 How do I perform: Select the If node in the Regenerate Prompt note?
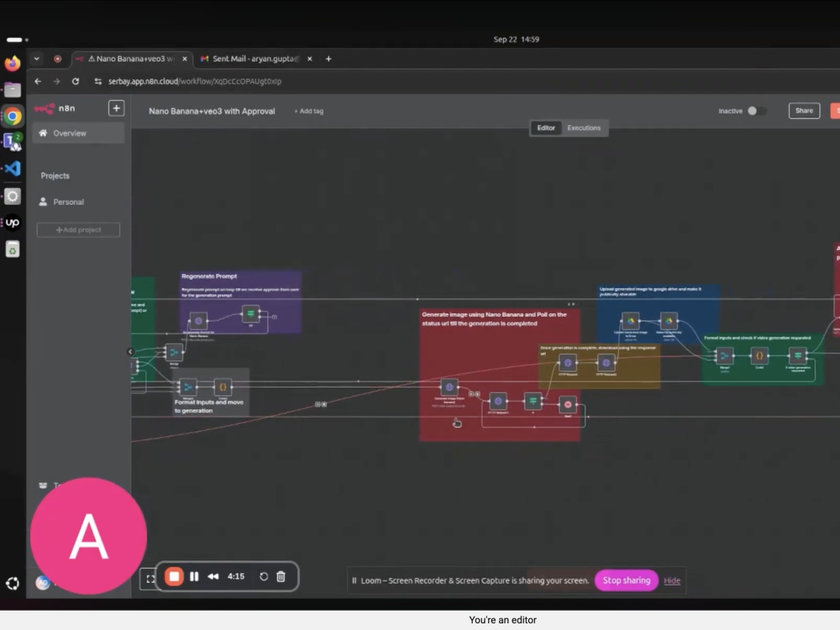coord(250,314)
